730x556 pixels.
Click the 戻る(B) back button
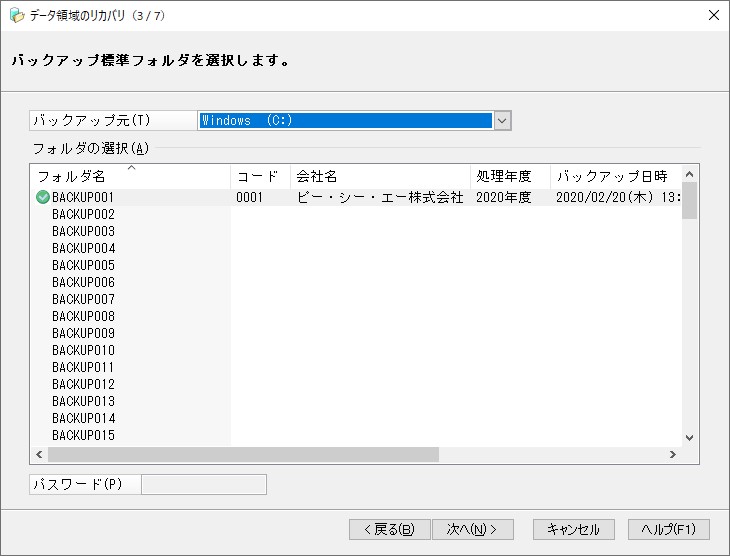point(390,529)
